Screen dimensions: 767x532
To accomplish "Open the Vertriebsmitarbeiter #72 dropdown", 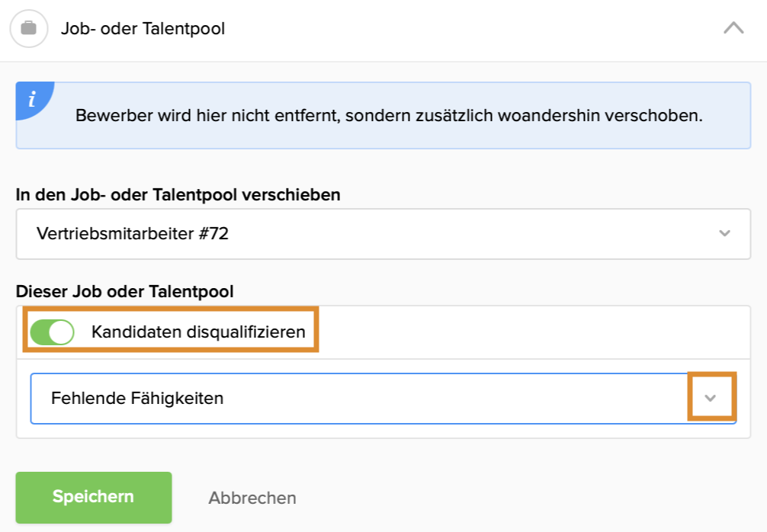I will [383, 233].
